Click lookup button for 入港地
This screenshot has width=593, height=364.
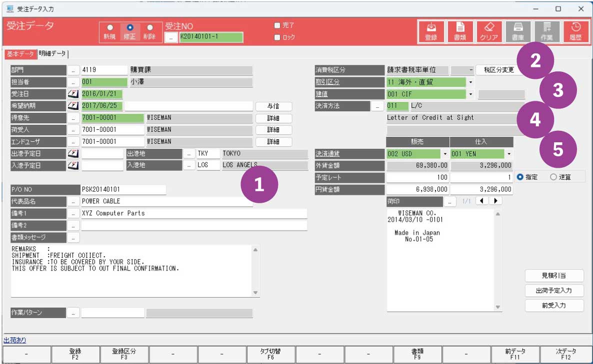(x=188, y=165)
